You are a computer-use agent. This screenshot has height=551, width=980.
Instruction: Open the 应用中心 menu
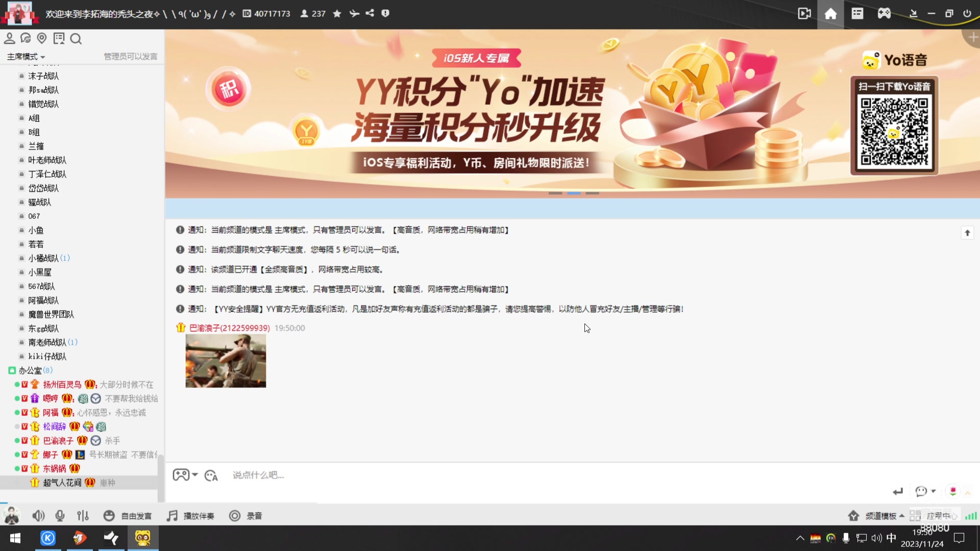pos(938,516)
